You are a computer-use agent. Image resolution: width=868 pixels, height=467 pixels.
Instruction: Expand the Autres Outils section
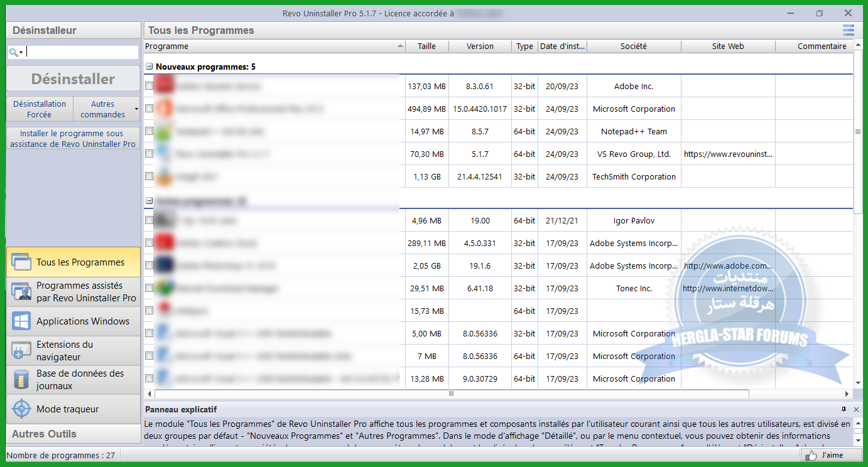point(73,434)
